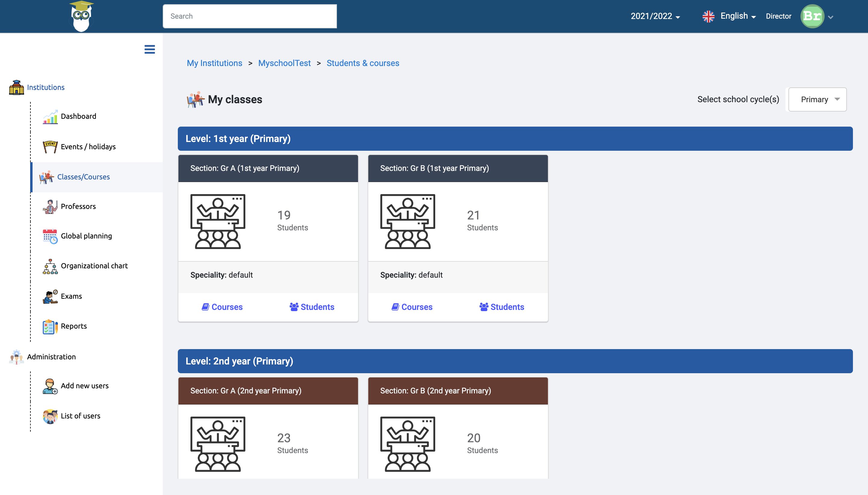Open Add new users in sidebar
Screen dimensions: 868x495
click(85, 386)
